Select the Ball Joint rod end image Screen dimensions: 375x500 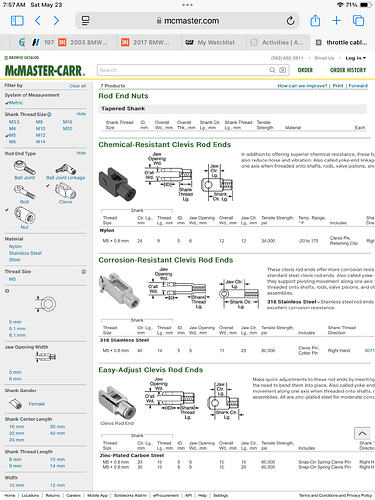pyautogui.click(x=24, y=167)
